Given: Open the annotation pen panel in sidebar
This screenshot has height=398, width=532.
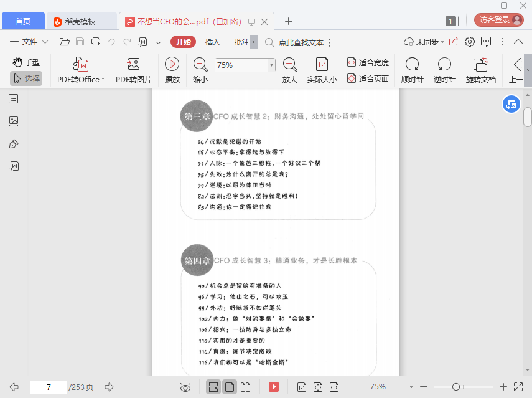Looking at the screenshot, I should tap(14, 144).
